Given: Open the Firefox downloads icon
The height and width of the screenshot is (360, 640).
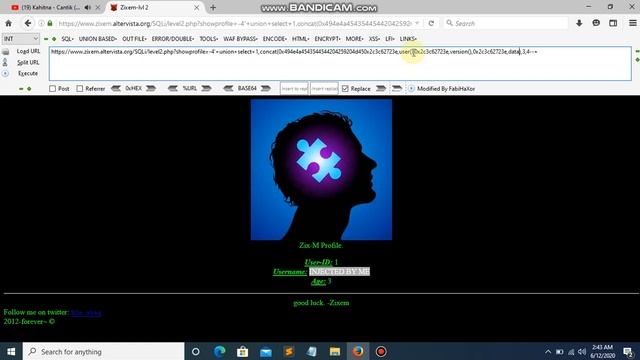Looking at the screenshot, I should tap(579, 23).
